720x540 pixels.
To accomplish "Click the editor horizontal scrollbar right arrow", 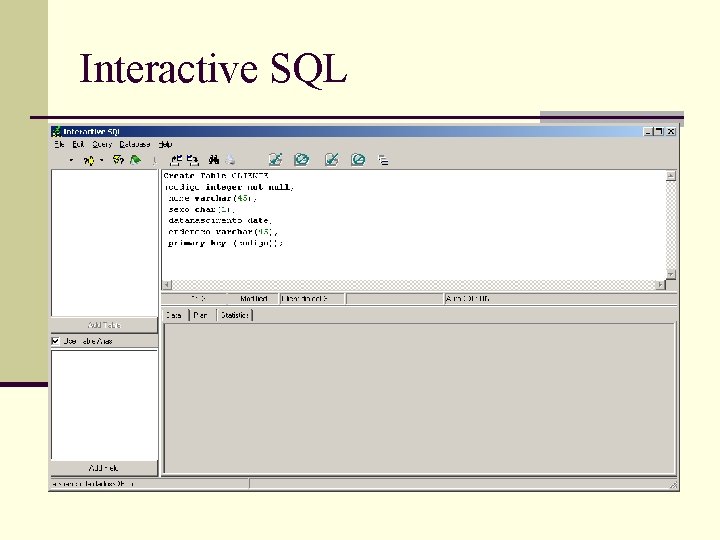I will click(x=661, y=285).
